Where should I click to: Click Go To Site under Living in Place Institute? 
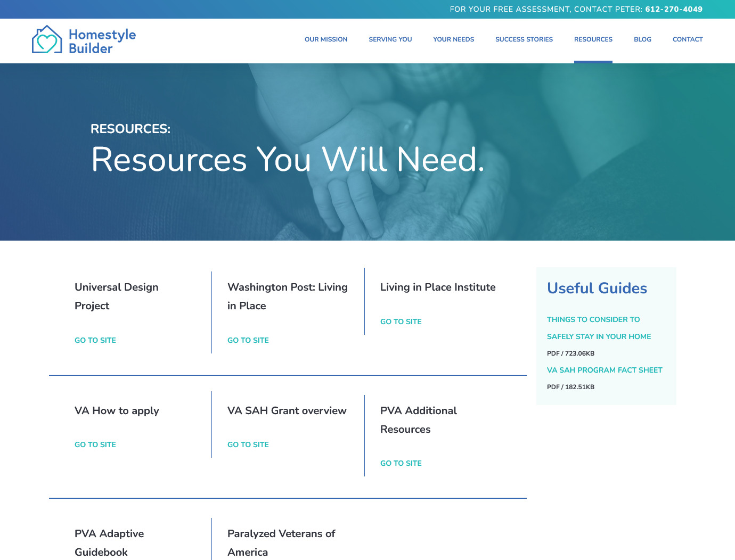(x=401, y=322)
